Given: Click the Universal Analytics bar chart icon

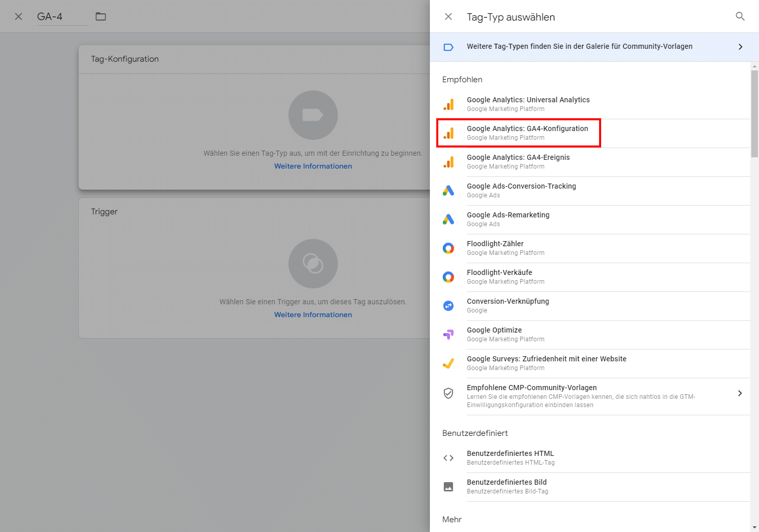Looking at the screenshot, I should (x=448, y=104).
